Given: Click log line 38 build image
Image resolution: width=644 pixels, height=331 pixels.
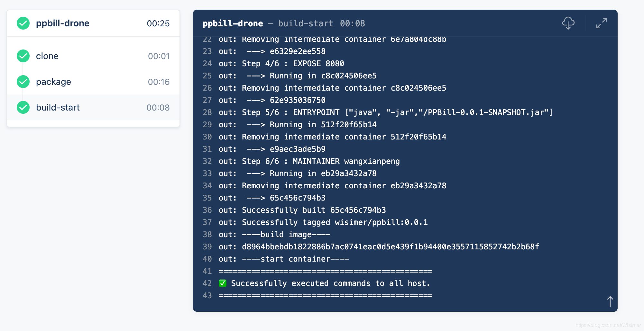Looking at the screenshot, I should (x=274, y=235).
